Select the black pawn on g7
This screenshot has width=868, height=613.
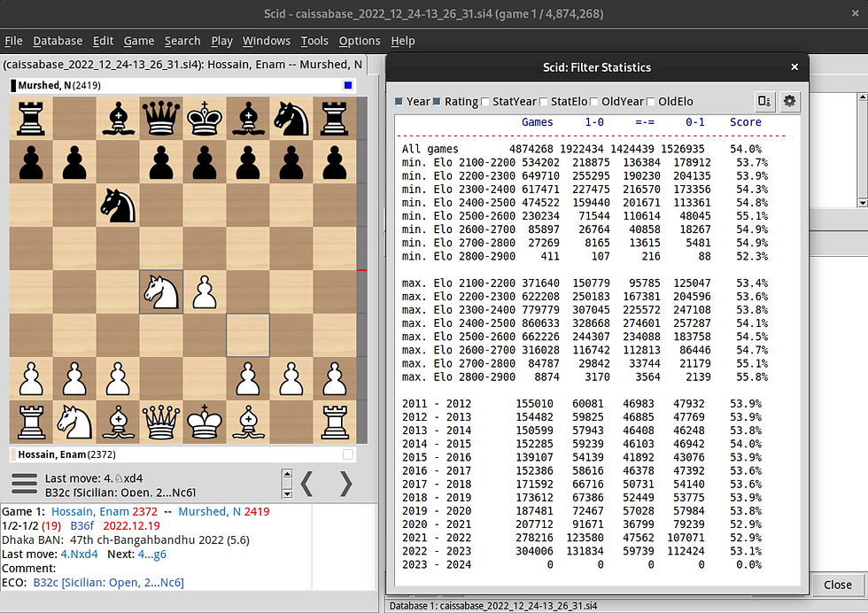[x=291, y=162]
